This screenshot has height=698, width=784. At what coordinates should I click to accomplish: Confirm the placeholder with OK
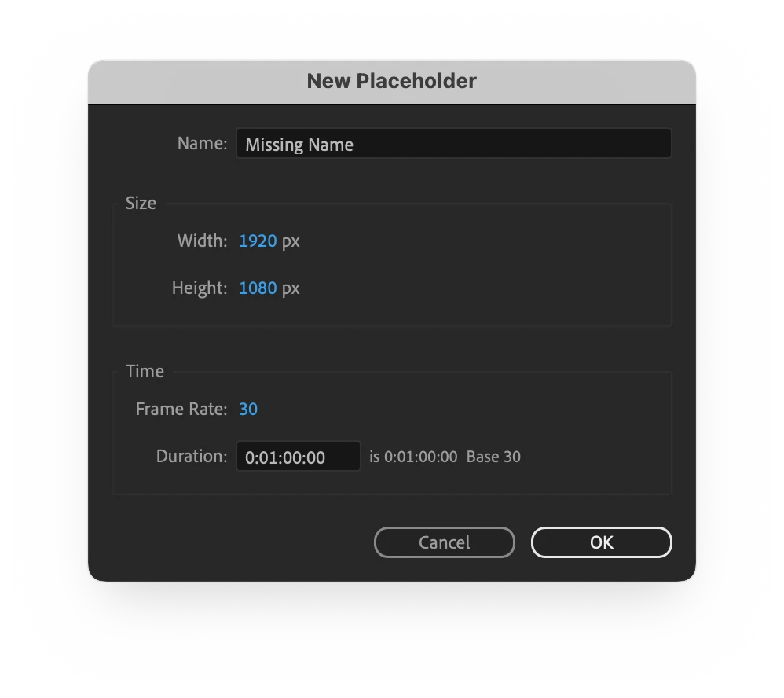[x=601, y=542]
